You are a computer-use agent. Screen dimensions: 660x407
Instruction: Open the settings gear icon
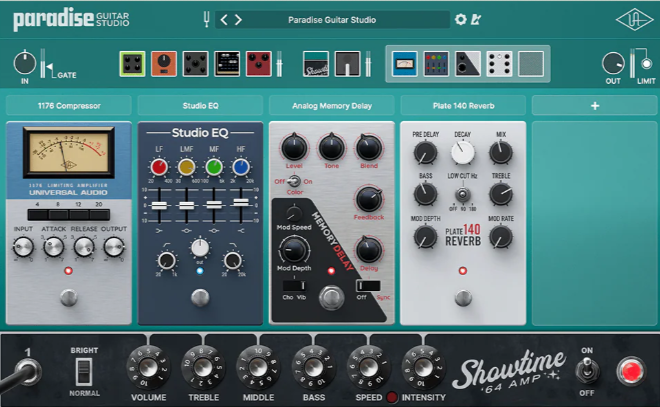(460, 19)
